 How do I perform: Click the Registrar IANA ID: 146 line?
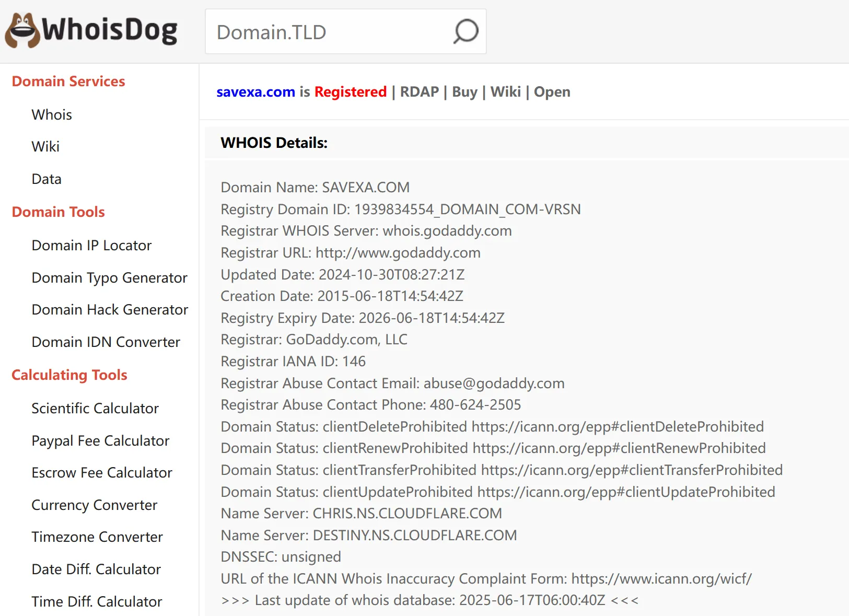[x=293, y=361]
